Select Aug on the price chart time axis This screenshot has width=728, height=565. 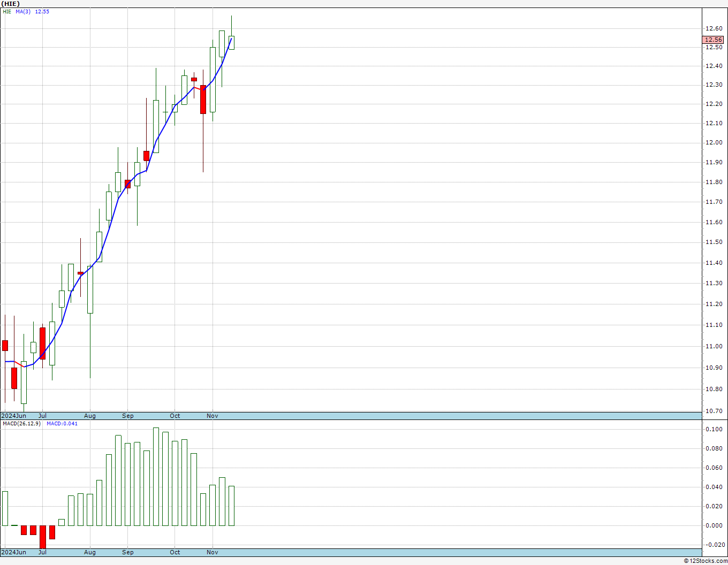tap(90, 416)
